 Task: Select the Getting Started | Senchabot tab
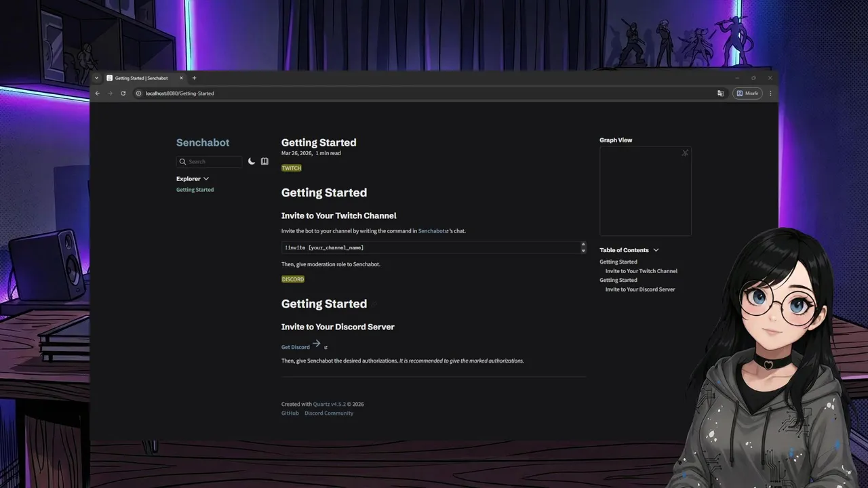pos(141,78)
